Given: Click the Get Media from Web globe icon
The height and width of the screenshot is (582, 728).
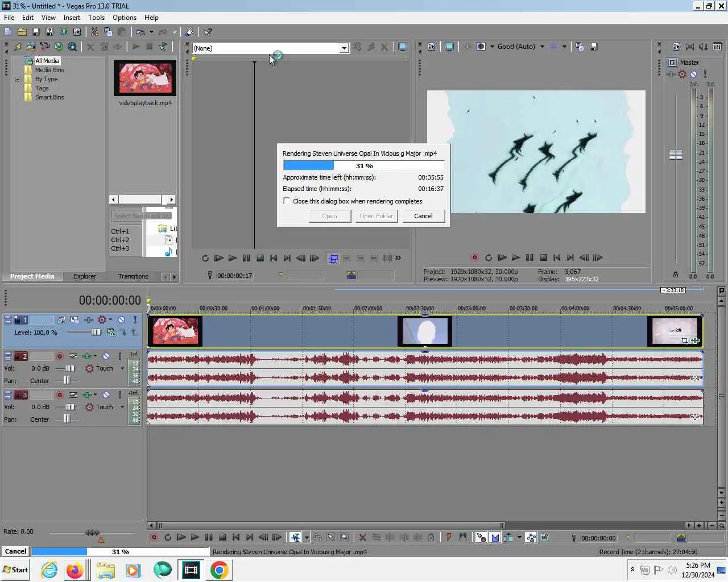Looking at the screenshot, I should coord(58,47).
